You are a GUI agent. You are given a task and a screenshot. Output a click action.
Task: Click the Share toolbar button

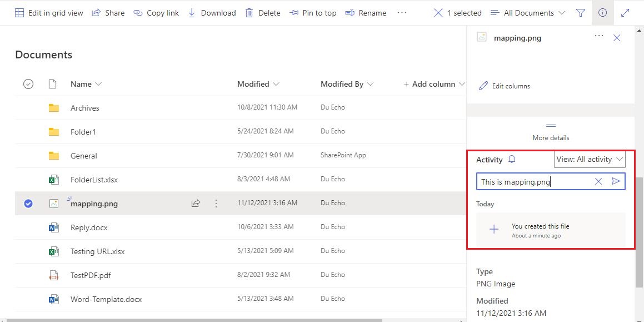pyautogui.click(x=108, y=13)
